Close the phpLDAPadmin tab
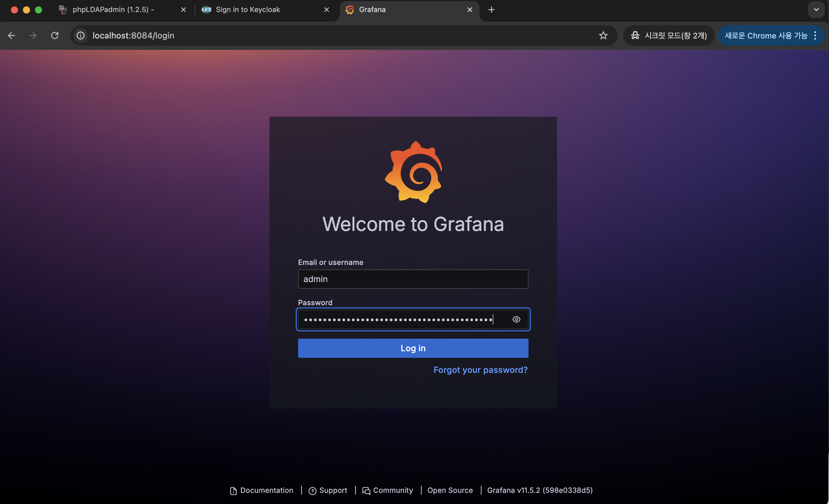This screenshot has width=829, height=504. click(x=183, y=10)
